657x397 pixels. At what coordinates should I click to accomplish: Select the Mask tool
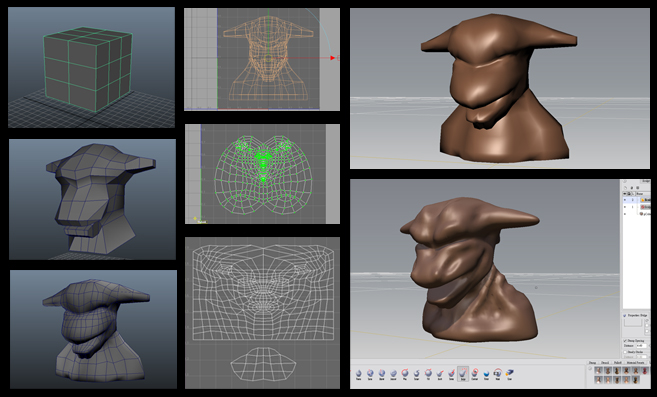pyautogui.click(x=498, y=373)
